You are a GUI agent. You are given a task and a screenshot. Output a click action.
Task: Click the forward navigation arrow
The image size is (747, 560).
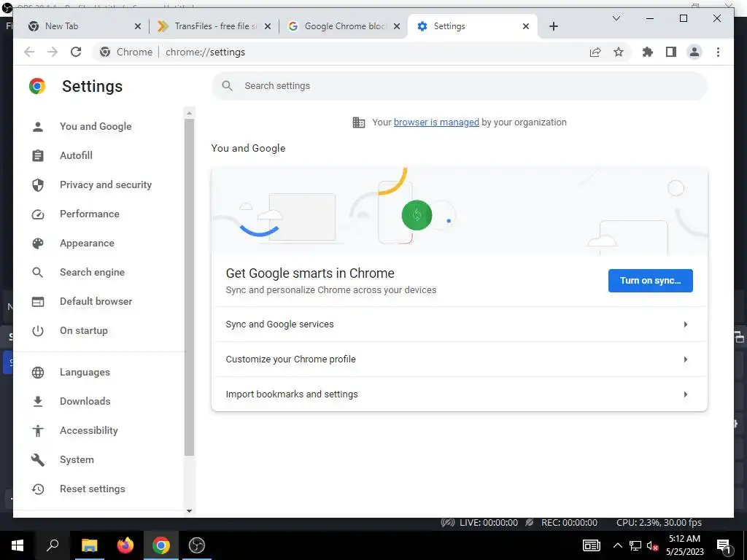pos(53,52)
